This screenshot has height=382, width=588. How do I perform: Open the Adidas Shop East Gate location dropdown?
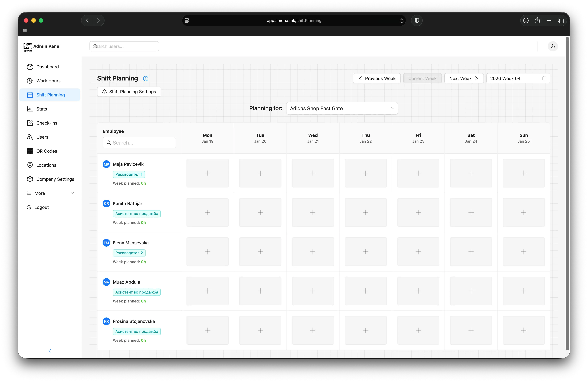pyautogui.click(x=342, y=108)
